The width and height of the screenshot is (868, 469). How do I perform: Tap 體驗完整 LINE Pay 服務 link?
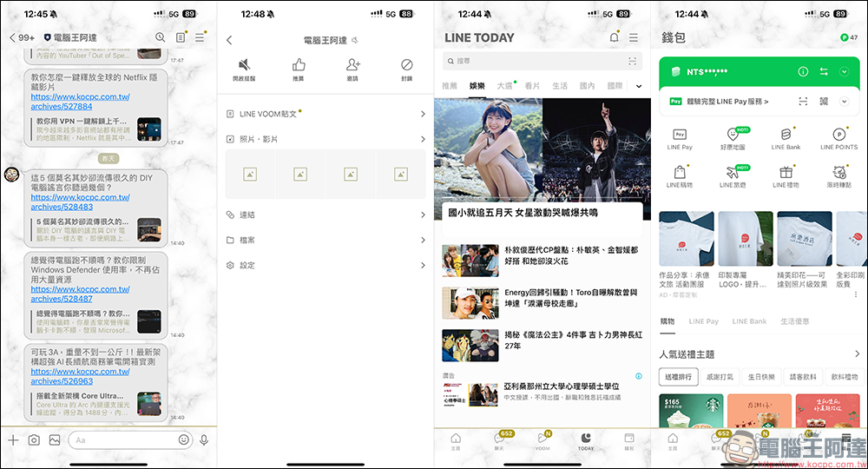[727, 102]
